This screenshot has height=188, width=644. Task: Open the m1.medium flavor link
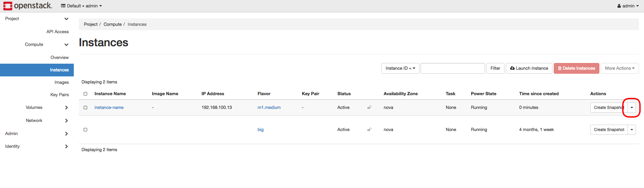[x=269, y=108]
